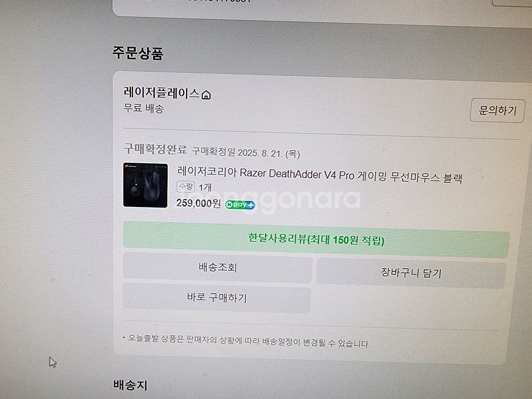The height and width of the screenshot is (399, 532).
Task: Open the Razer DeathAdder product thumbnail
Action: tap(146, 185)
